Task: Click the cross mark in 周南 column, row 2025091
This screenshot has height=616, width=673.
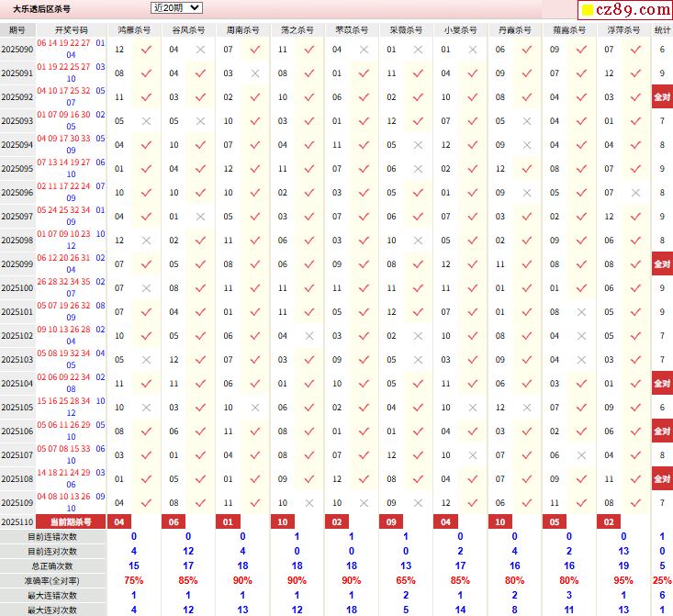Action: click(x=255, y=73)
